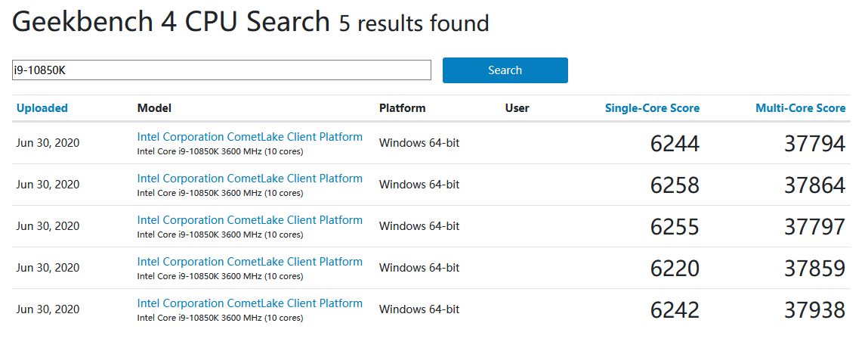Screen dimensions: 868x348
Task: Click the Geekbench 4 CPU Search heading
Action: [x=171, y=23]
